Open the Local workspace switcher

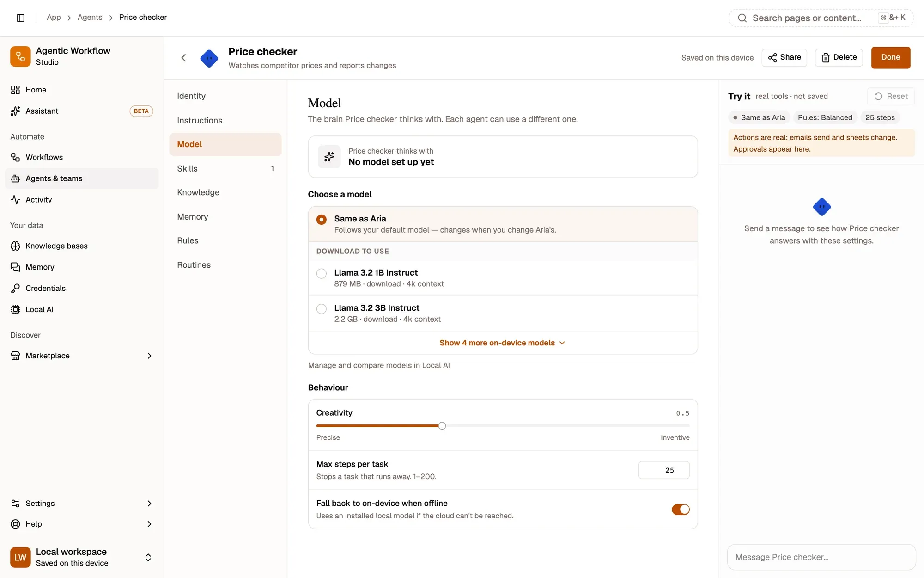click(x=82, y=557)
